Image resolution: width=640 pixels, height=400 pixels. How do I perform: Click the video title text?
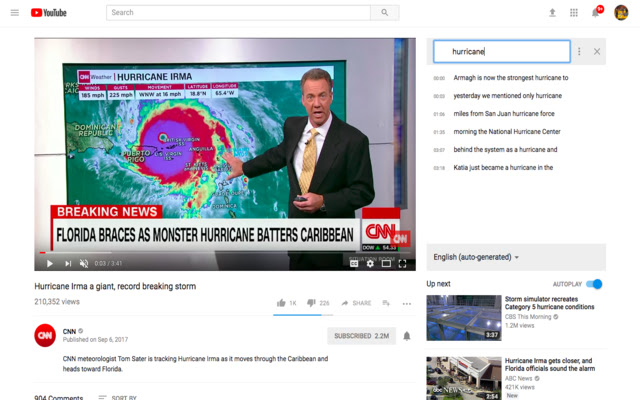coord(115,286)
